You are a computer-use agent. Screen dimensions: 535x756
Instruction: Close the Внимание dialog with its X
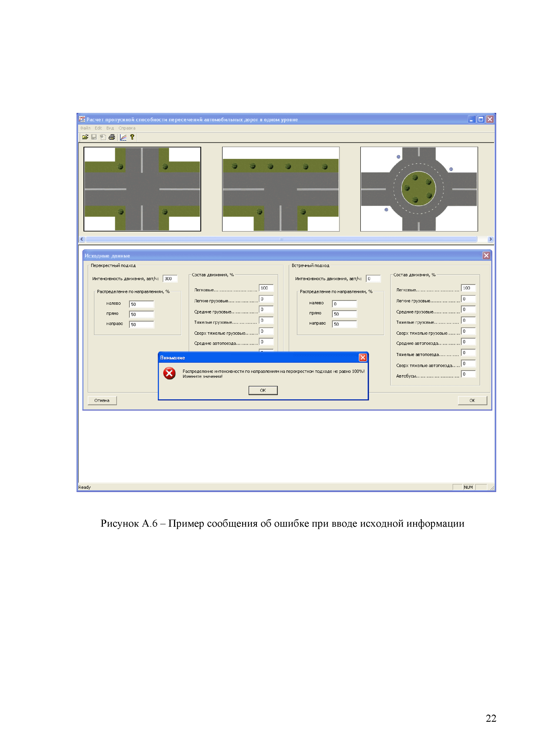[x=363, y=357]
